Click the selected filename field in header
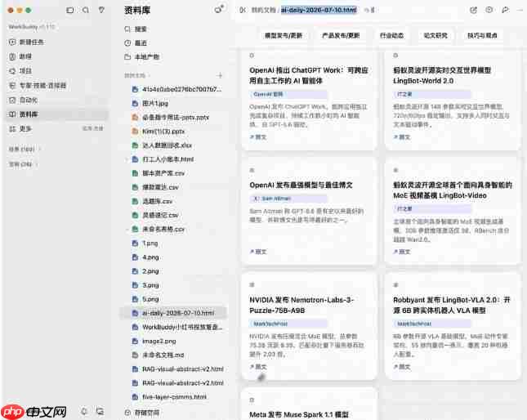The height and width of the screenshot is (420, 527). click(319, 10)
